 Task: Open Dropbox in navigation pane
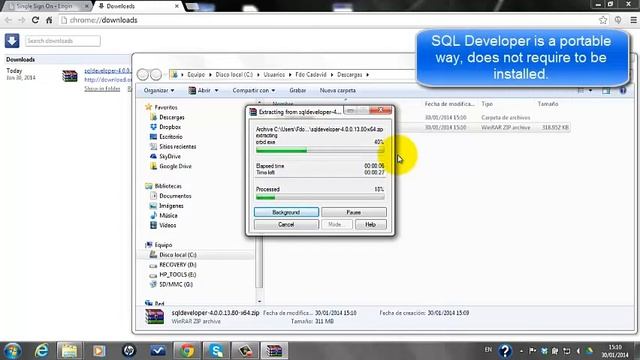(170, 127)
